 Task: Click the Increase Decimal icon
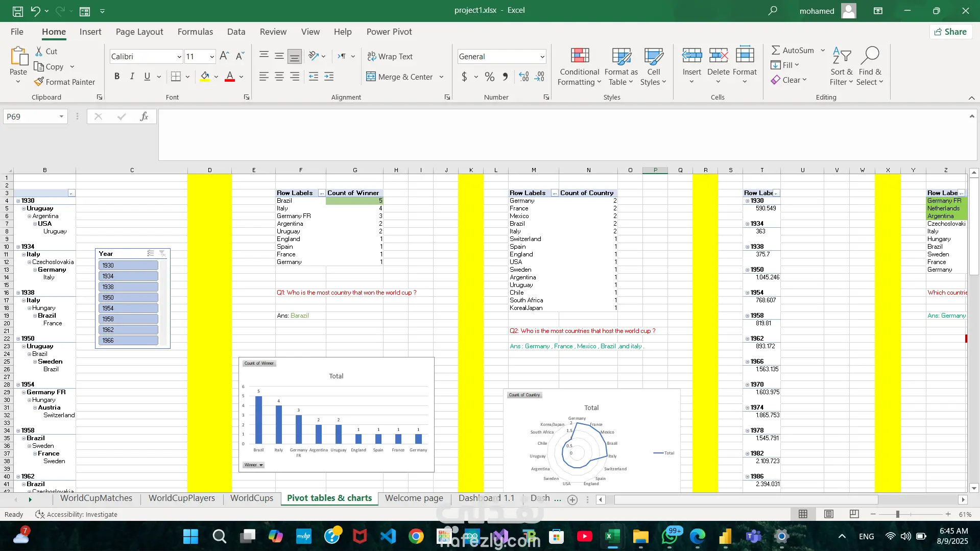click(x=524, y=77)
